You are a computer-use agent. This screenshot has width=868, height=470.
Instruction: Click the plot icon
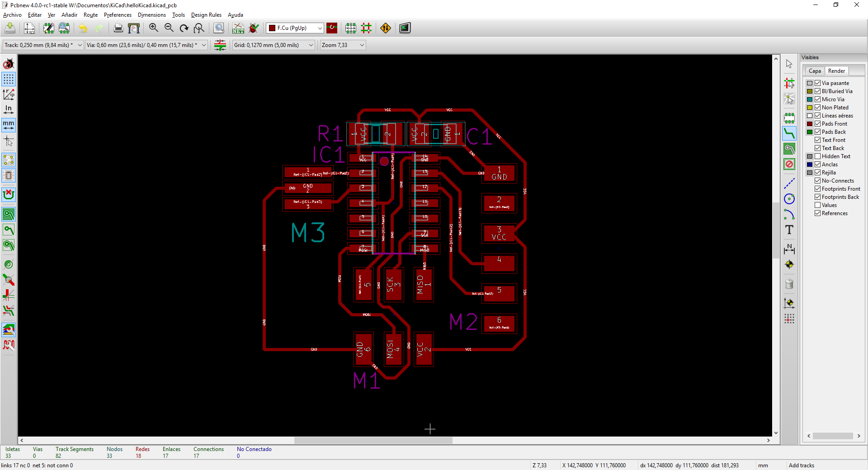point(134,28)
